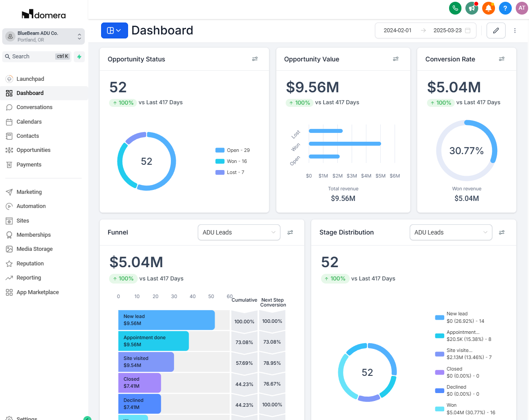
Task: Click the blue help question mark icon
Action: 505,8
